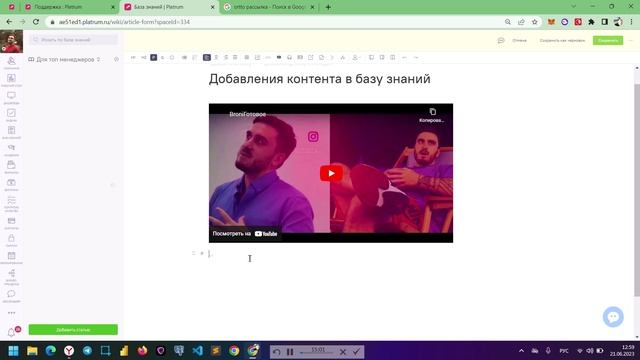Cancel the recording with the X button
Image resolution: width=640 pixels, height=360 pixels.
[x=343, y=351]
